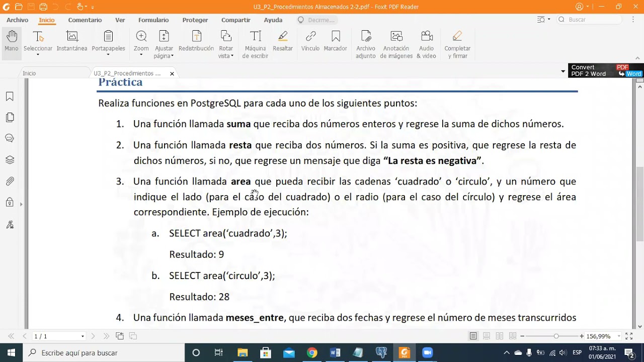The height and width of the screenshot is (362, 644).
Task: Activate the Máquina de escribir tool
Action: tap(256, 44)
